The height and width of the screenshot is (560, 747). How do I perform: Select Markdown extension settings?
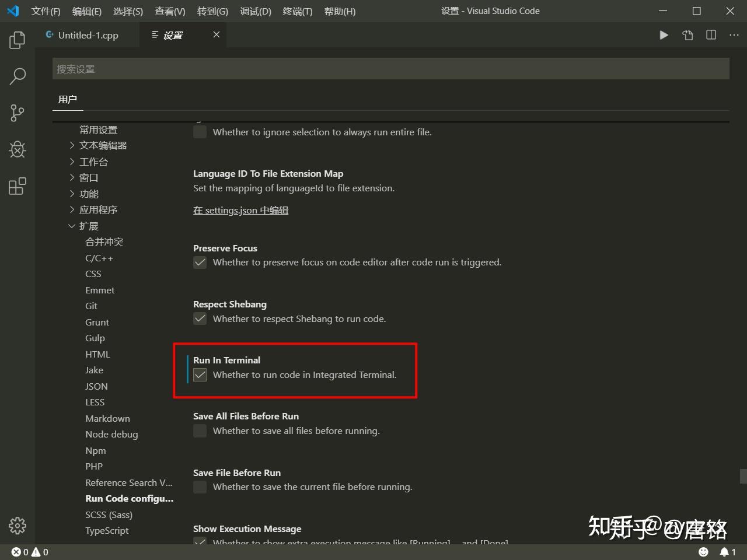[108, 418]
